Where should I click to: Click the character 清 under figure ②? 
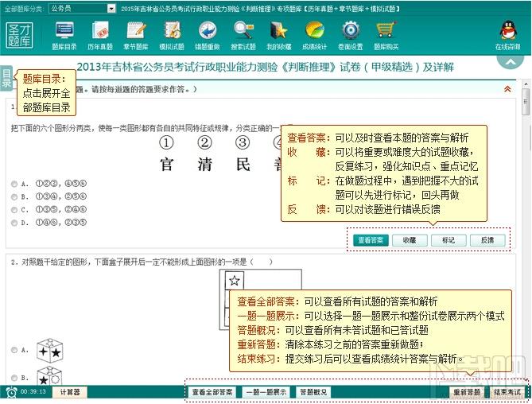coord(204,165)
